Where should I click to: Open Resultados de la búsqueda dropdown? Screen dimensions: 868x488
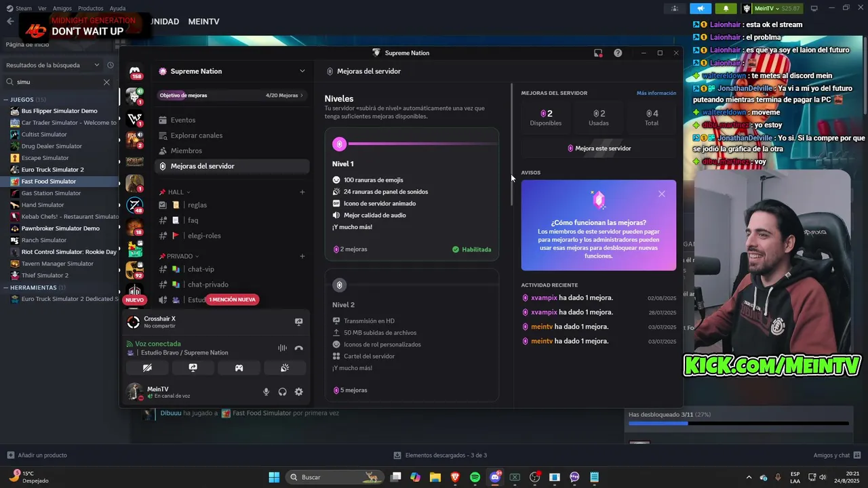tap(54, 65)
